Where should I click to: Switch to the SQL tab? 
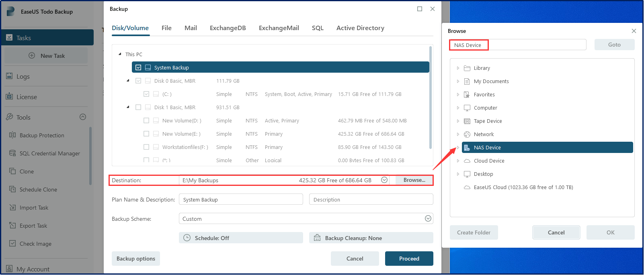click(318, 28)
